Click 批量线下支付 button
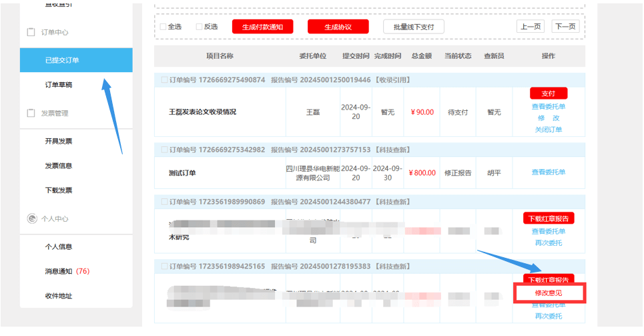 click(413, 27)
